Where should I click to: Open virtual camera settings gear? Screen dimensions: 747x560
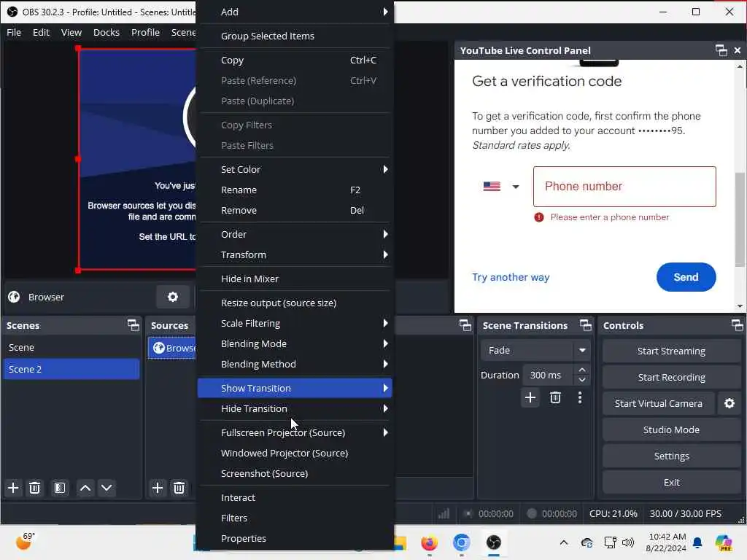[x=729, y=403]
